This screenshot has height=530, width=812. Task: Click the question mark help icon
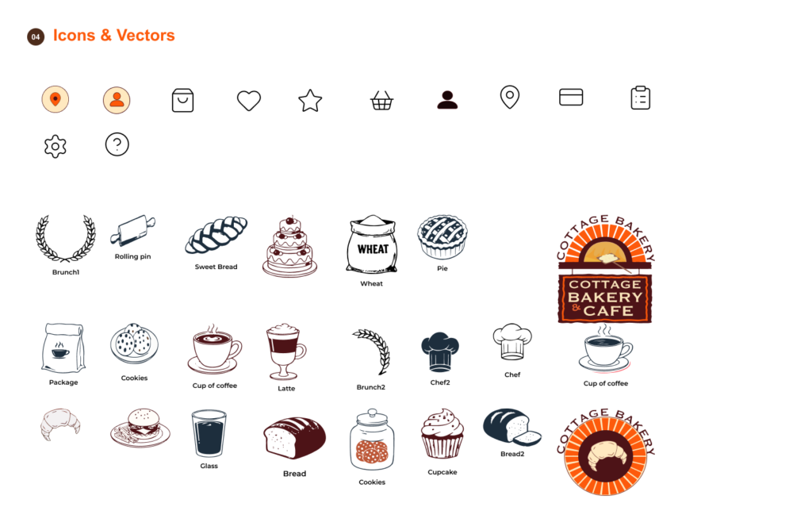click(117, 144)
